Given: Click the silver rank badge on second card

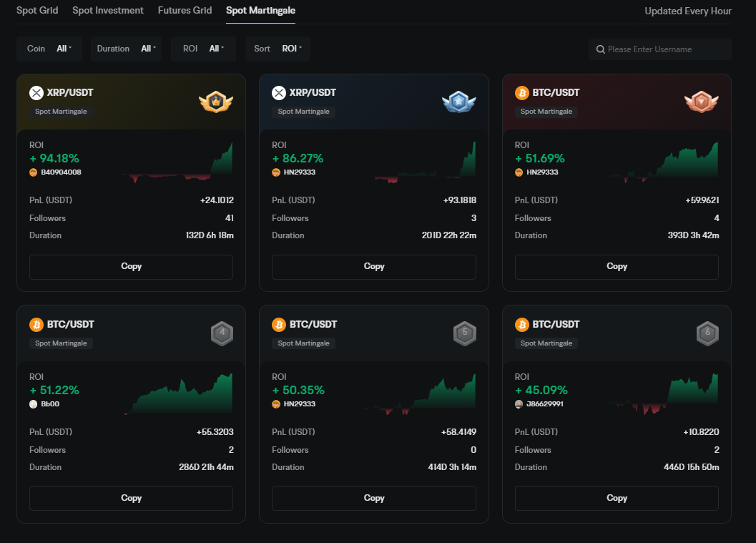Looking at the screenshot, I should click(458, 102).
